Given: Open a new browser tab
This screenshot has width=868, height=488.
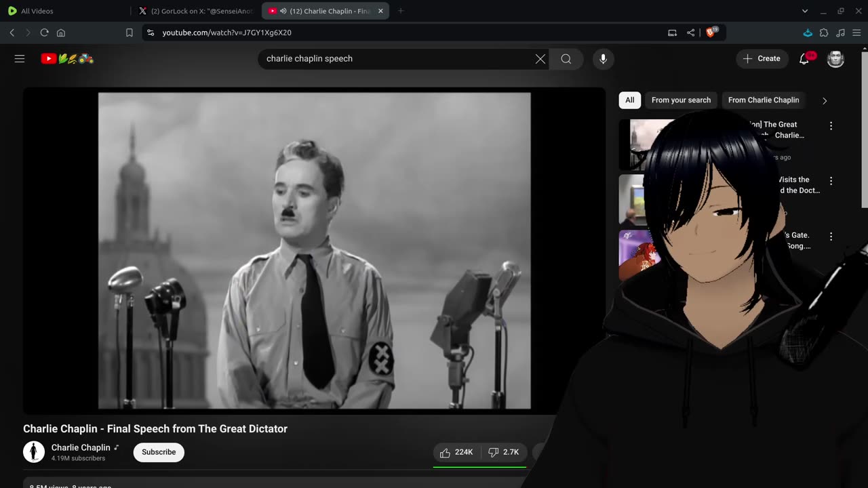Looking at the screenshot, I should tap(401, 11).
